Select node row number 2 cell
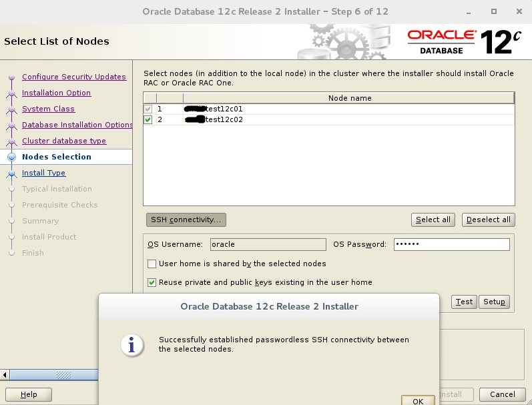The height and width of the screenshot is (405, 532). 170,119
